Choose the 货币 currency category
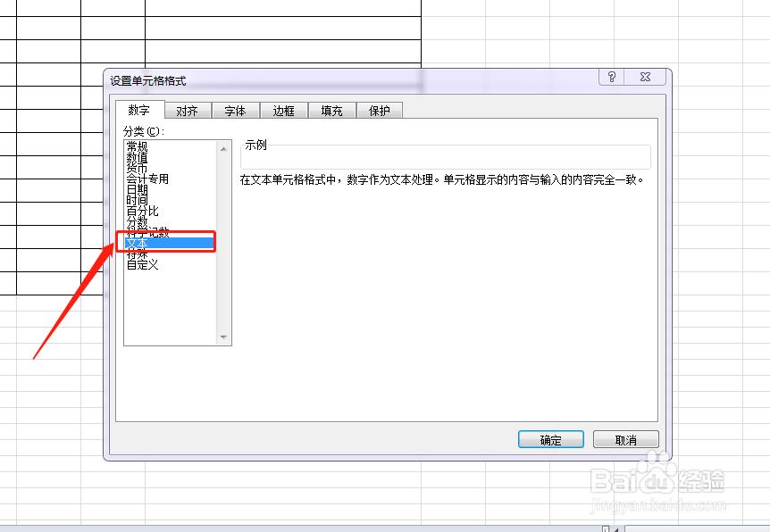The width and height of the screenshot is (770, 532). [143, 167]
